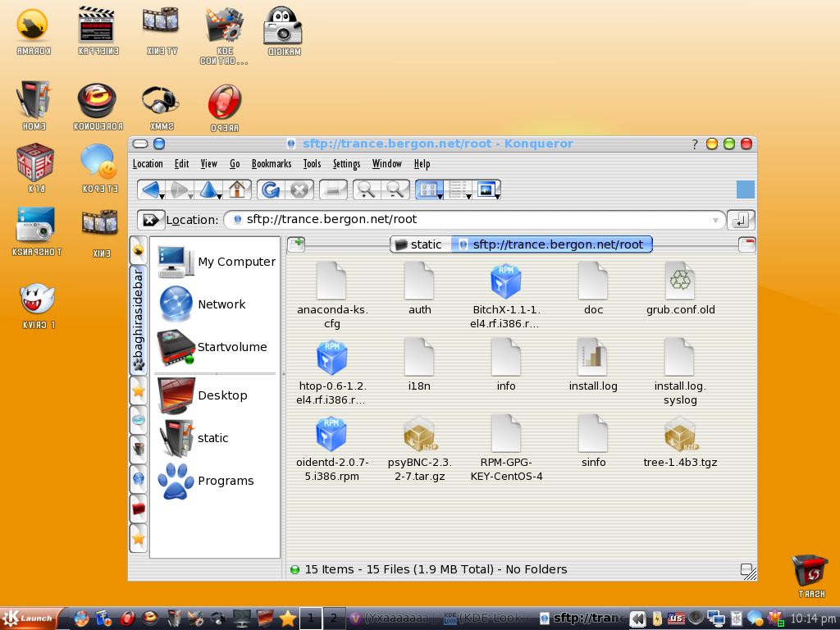Go back with the blue left arrow
This screenshot has width=840, height=630.
(150, 189)
